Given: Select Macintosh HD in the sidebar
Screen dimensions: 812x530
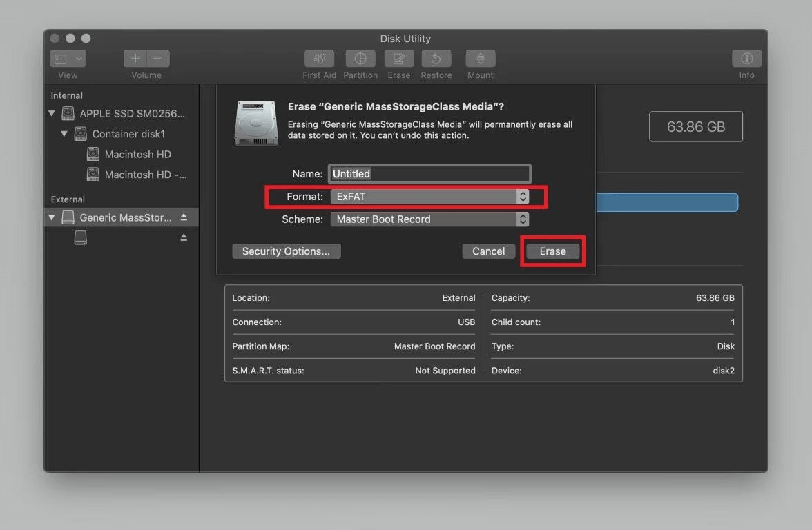Looking at the screenshot, I should tap(137, 154).
